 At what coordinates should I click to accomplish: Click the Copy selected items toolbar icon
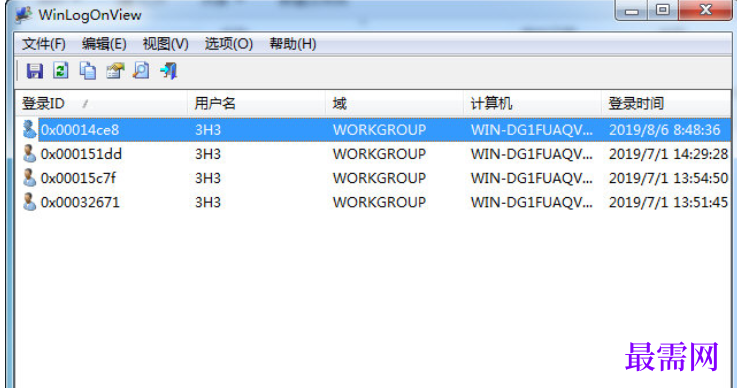click(x=88, y=71)
